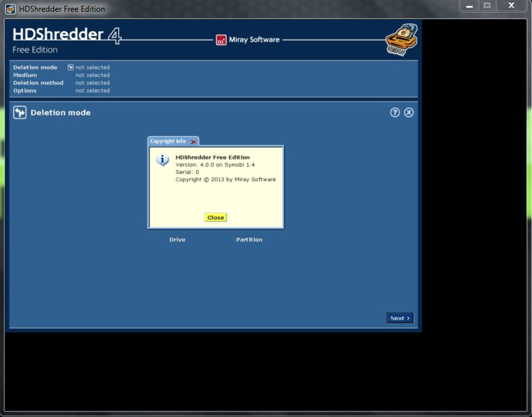Click the Deletion method status label

click(39, 83)
